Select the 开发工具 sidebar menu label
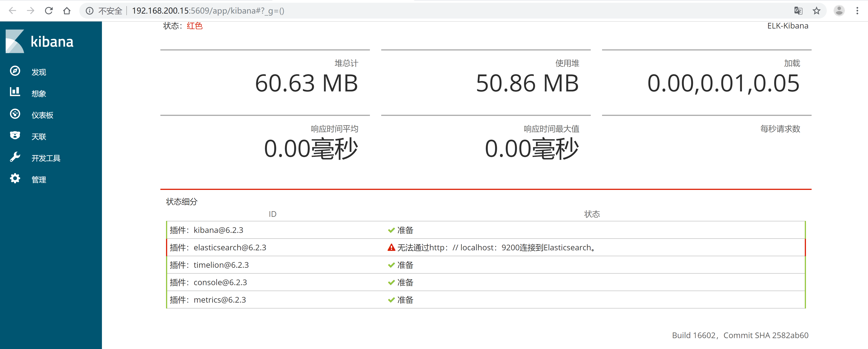Image resolution: width=868 pixels, height=349 pixels. [46, 158]
